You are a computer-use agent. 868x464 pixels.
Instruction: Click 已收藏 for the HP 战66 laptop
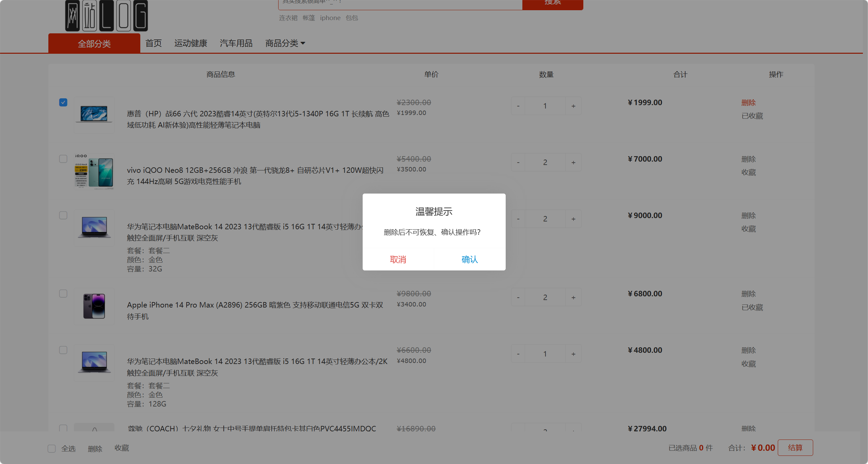tap(752, 116)
